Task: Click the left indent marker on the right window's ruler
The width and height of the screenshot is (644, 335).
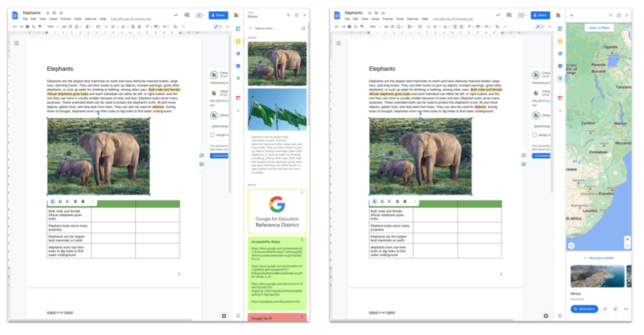Action: tap(369, 33)
